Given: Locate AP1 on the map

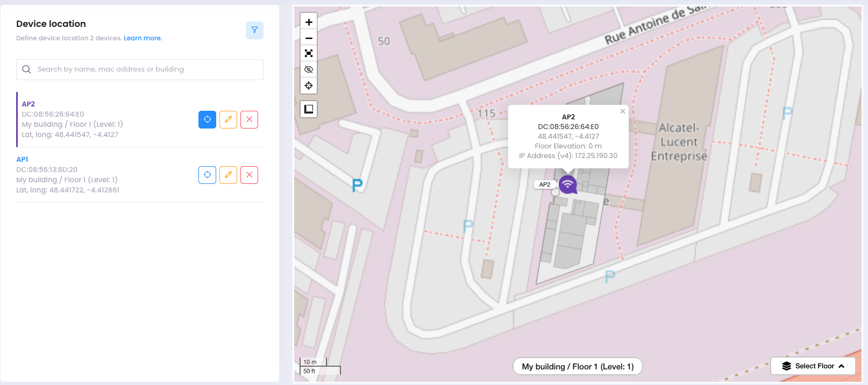Looking at the screenshot, I should tap(207, 175).
